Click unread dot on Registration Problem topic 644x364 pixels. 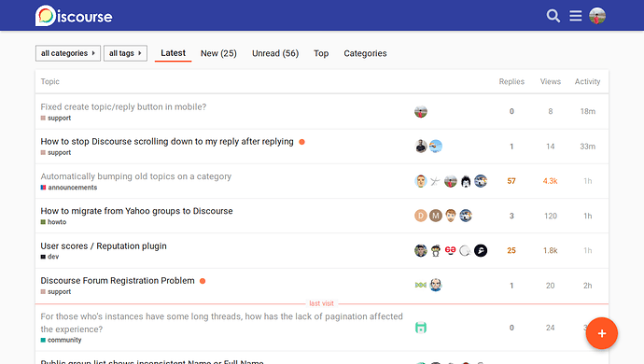203,281
